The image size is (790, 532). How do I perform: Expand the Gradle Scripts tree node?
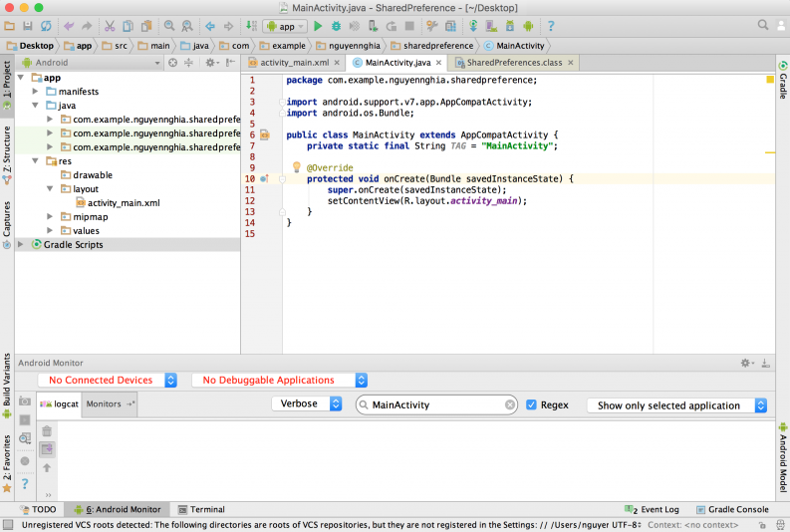[x=22, y=244]
